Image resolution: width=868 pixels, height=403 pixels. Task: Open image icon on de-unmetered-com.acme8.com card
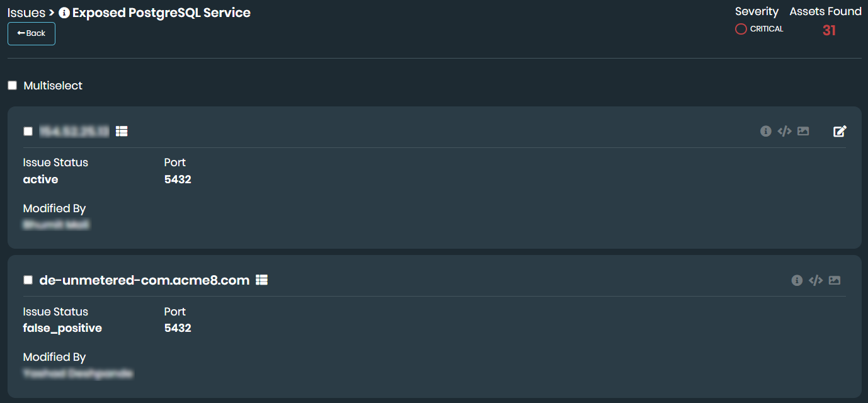[x=835, y=280]
